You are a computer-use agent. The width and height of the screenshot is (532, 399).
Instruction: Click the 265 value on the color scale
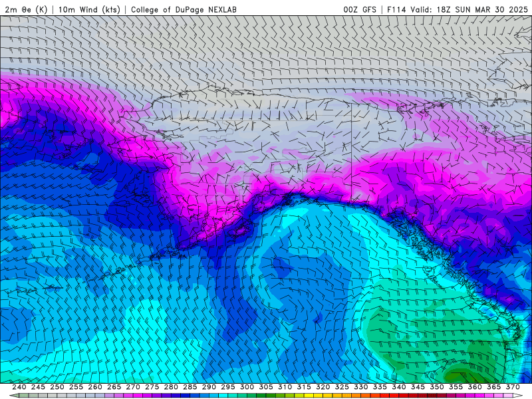coord(114,387)
